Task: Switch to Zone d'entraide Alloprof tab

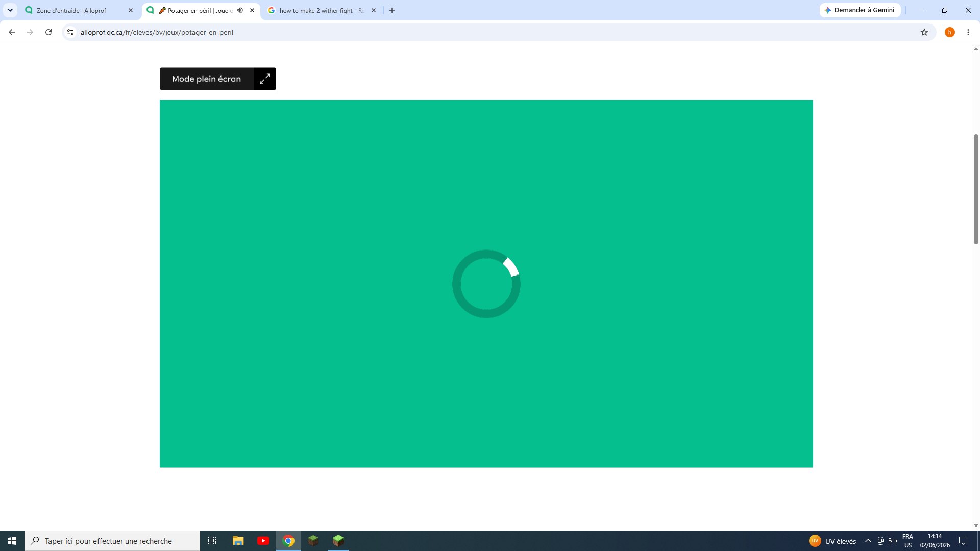Action: (79, 10)
